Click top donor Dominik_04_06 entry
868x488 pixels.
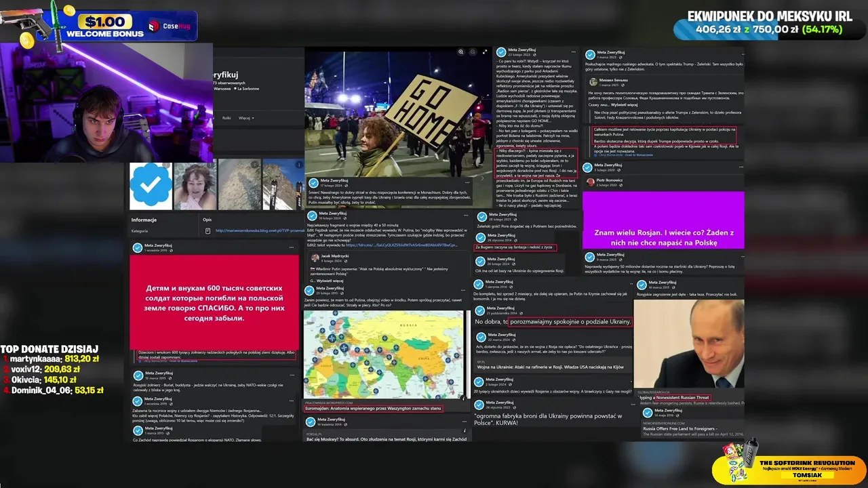(x=54, y=390)
